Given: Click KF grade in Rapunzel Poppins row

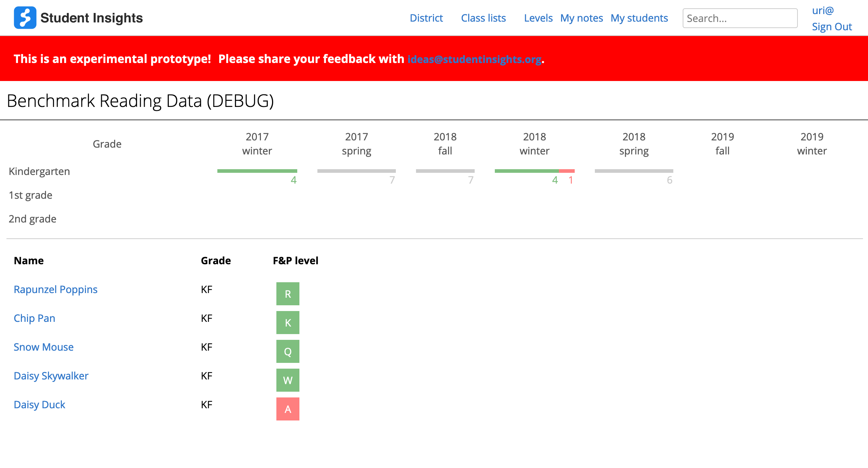Looking at the screenshot, I should [x=207, y=289].
